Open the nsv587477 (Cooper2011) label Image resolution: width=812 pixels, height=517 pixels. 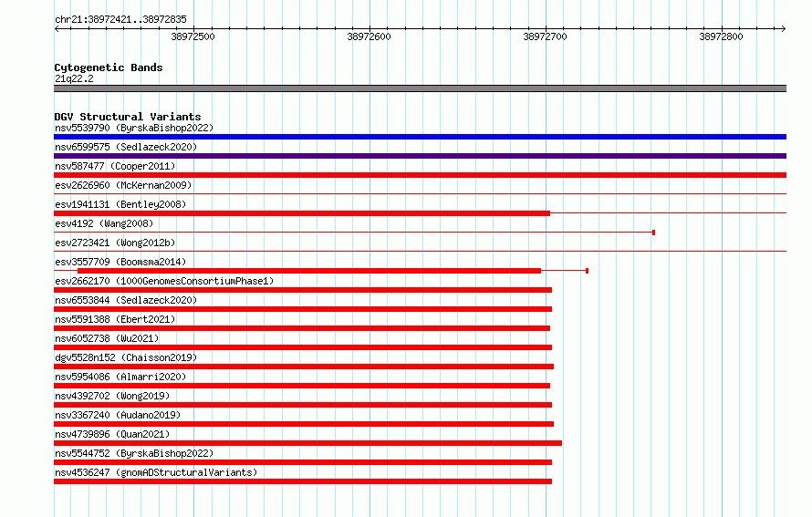(x=115, y=166)
